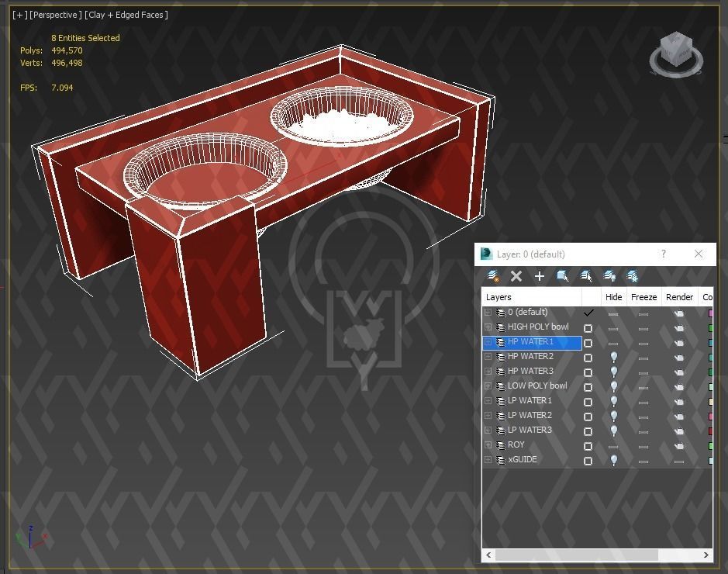Toggle render teapot for LOW POLY bowl
The height and width of the screenshot is (574, 728).
[679, 387]
